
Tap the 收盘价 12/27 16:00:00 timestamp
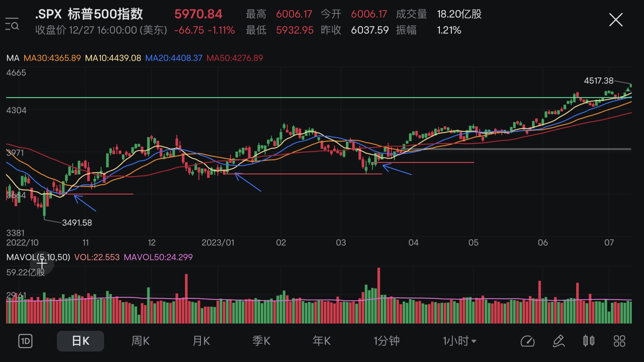[x=101, y=30]
